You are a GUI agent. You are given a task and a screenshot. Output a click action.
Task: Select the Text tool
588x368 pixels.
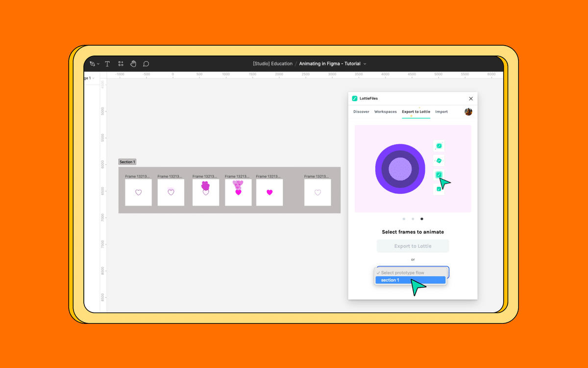[x=107, y=64]
